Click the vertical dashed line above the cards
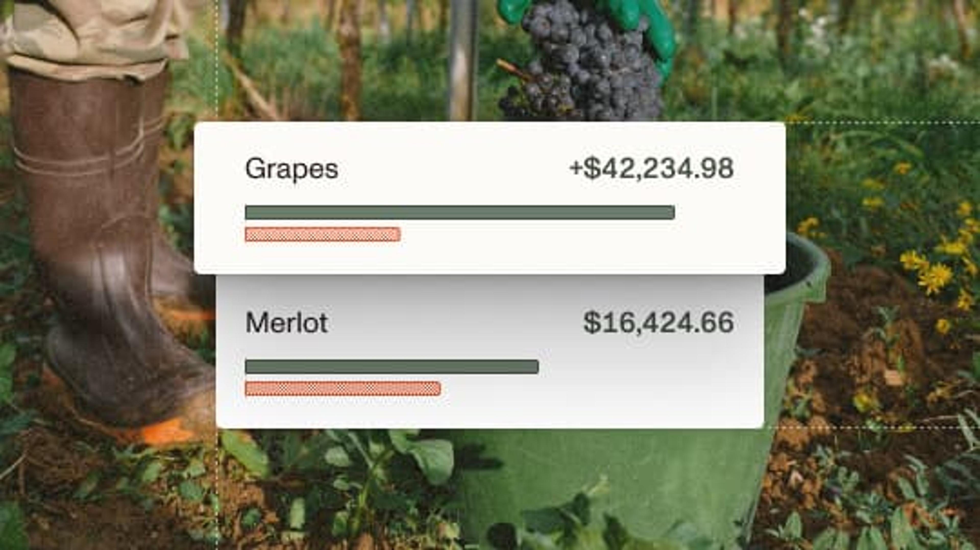 click(218, 57)
